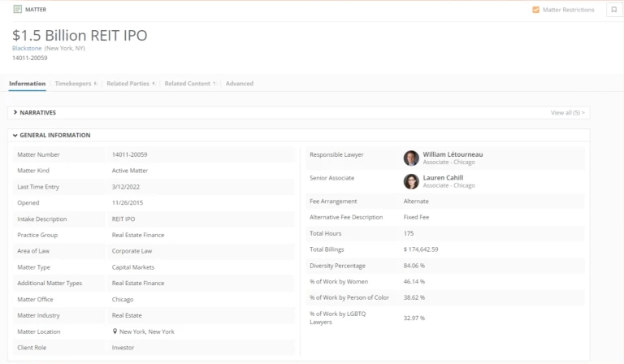This screenshot has height=364, width=624.
Task: View all 5 narratives
Action: coord(567,112)
